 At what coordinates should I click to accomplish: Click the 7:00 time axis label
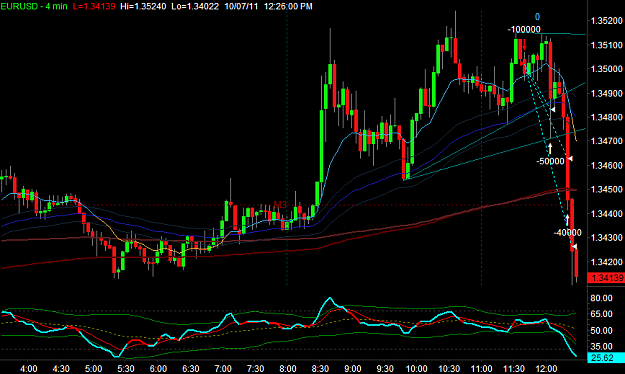[x=223, y=369]
